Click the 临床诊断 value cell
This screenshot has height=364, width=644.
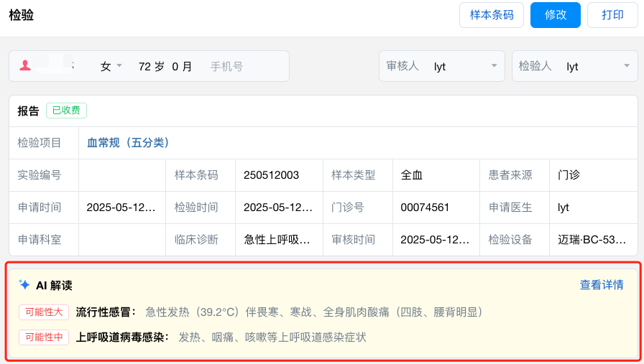[x=277, y=240]
